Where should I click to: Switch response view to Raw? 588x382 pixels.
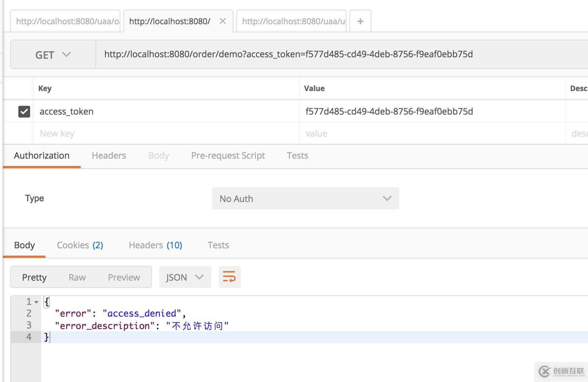tap(77, 277)
